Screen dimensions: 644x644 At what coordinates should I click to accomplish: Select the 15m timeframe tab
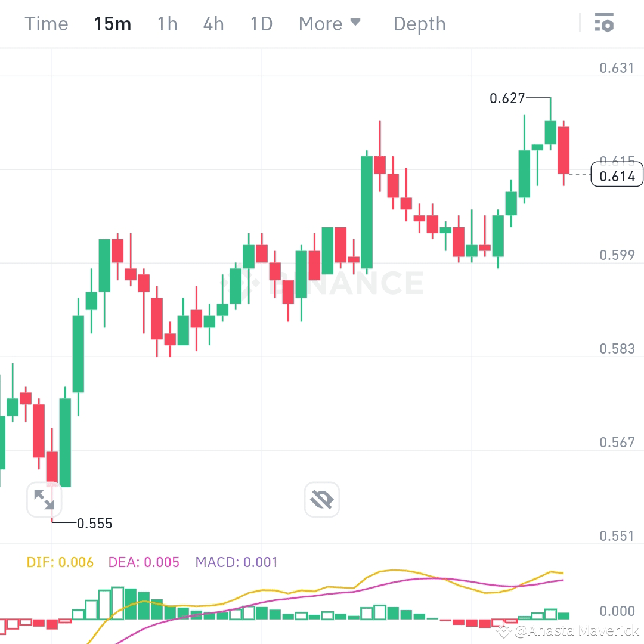click(x=112, y=24)
